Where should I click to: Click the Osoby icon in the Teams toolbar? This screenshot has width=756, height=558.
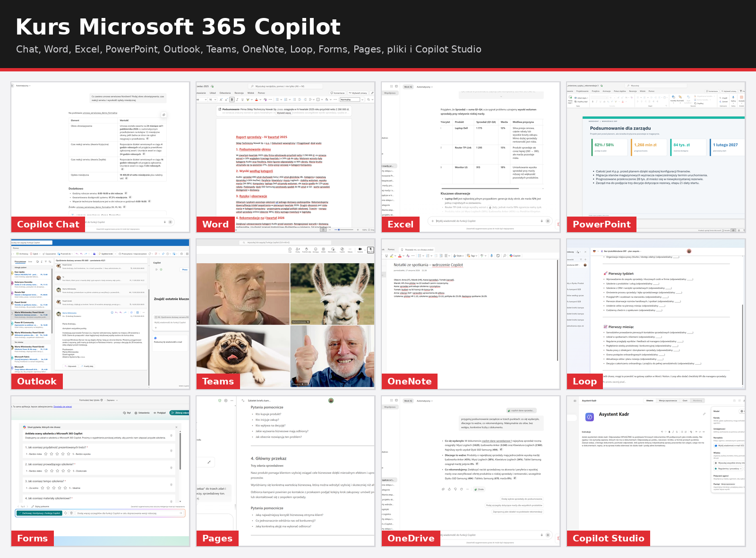(298, 250)
